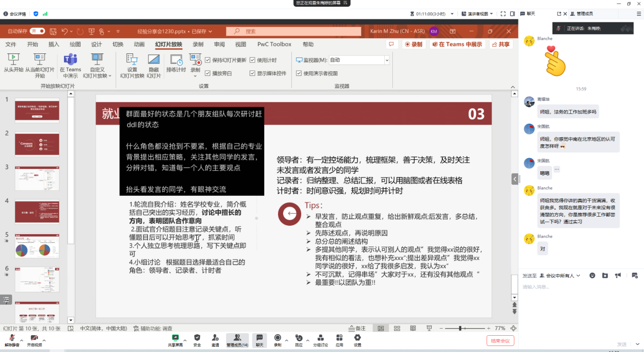Toggle the 自动保存 switch
Screen dimensions: 644x352
pos(37,31)
